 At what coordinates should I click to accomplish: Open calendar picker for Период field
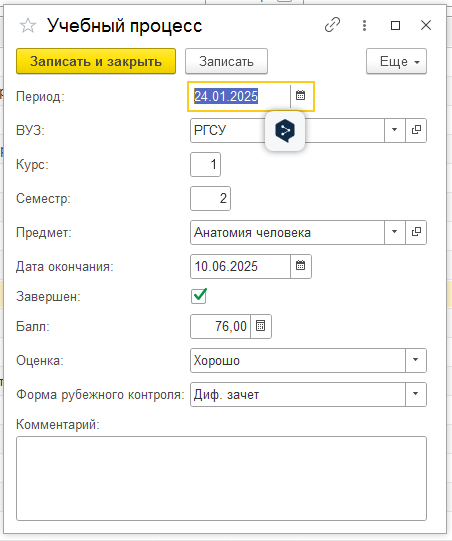tap(301, 96)
